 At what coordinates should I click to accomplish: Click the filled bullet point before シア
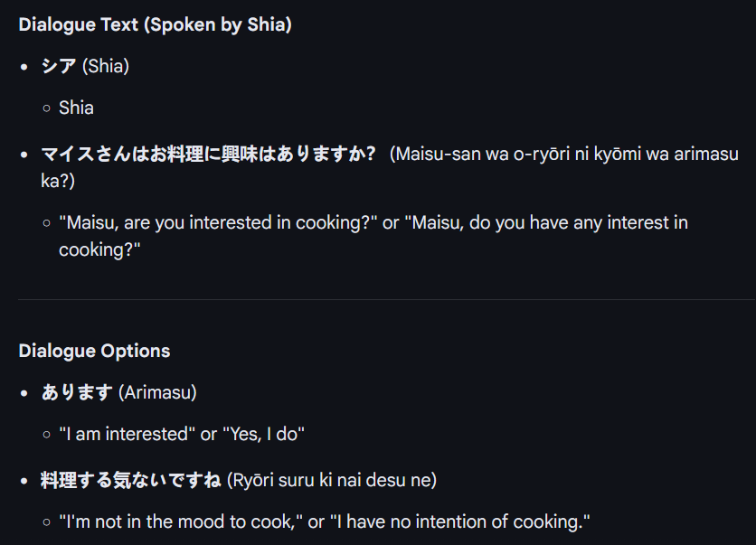coord(24,68)
